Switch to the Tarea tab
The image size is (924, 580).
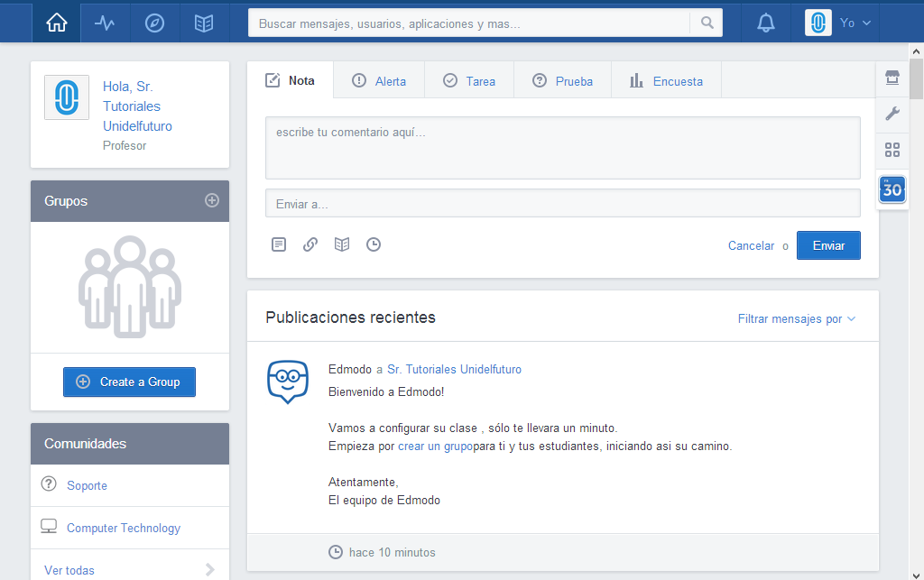(469, 80)
